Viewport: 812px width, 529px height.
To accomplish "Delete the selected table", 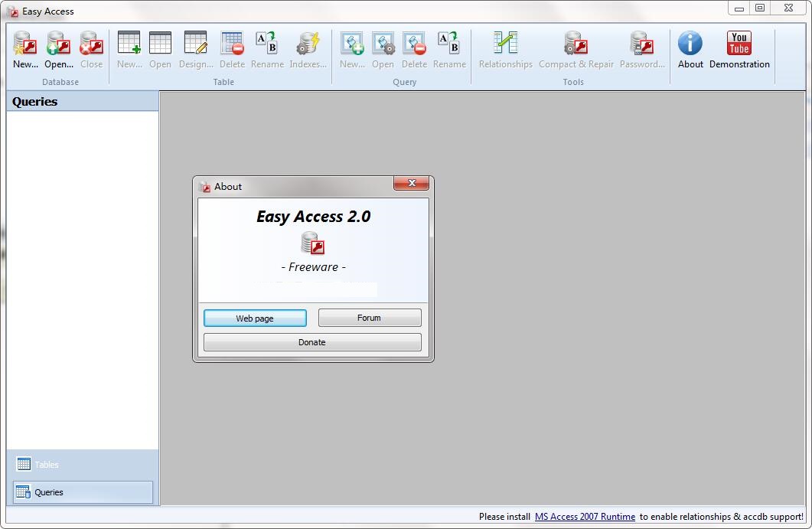I will pyautogui.click(x=232, y=50).
